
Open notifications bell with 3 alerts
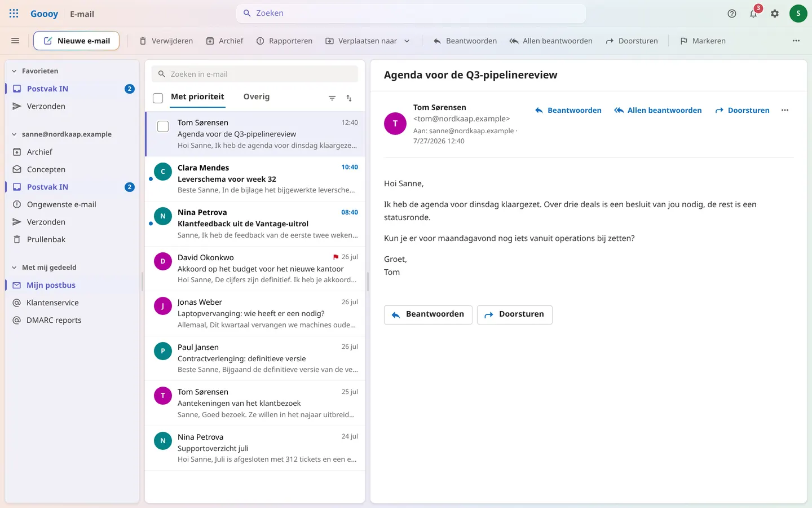pyautogui.click(x=754, y=13)
